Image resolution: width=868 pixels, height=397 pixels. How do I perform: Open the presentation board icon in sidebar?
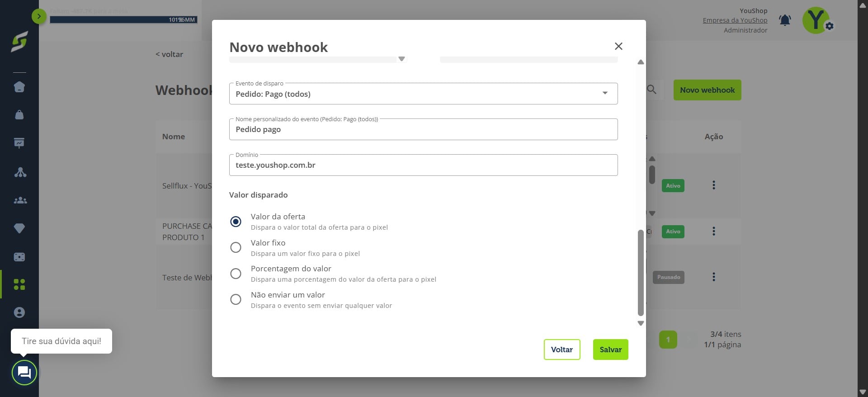pyautogui.click(x=19, y=143)
